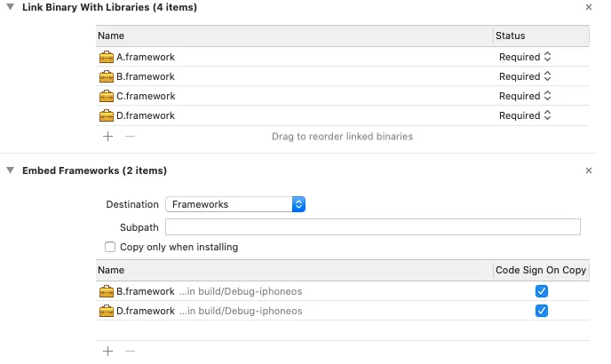Uncheck Code Sign On Copy for D.framework
The height and width of the screenshot is (364, 611).
pos(542,311)
